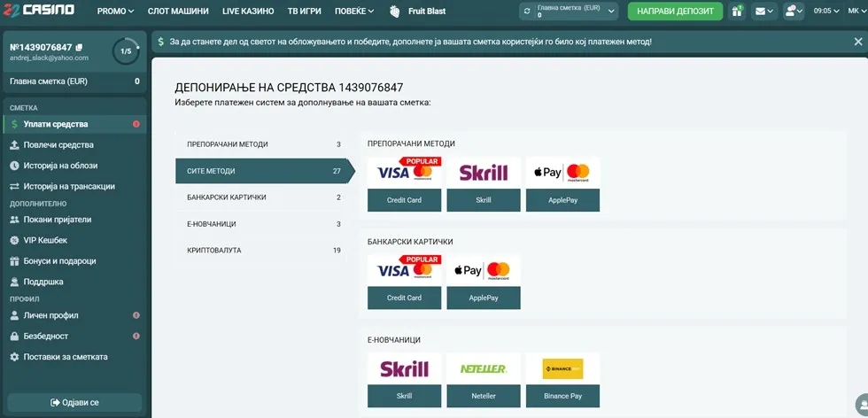Expand the ПОВЕЌЕ dropdown menu
This screenshot has height=418, width=868.
[354, 12]
